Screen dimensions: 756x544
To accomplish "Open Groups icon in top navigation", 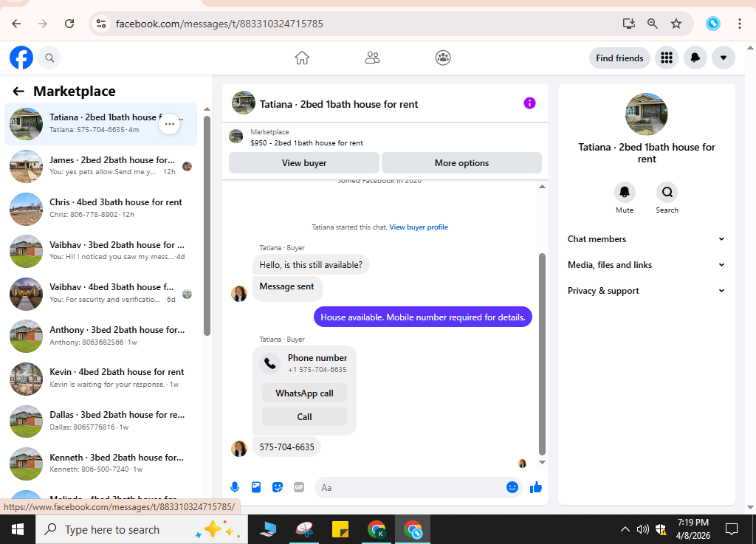I will (x=443, y=58).
